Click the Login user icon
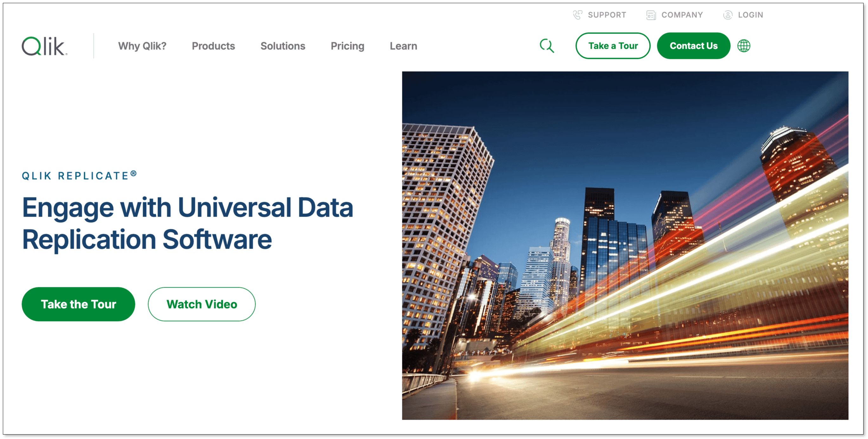This screenshot has height=439, width=868. point(728,15)
